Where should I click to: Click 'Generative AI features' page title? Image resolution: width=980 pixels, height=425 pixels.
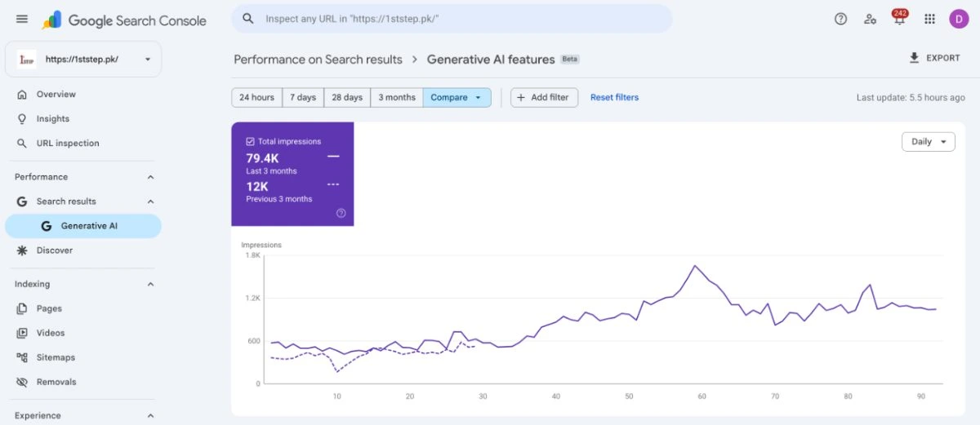(491, 59)
